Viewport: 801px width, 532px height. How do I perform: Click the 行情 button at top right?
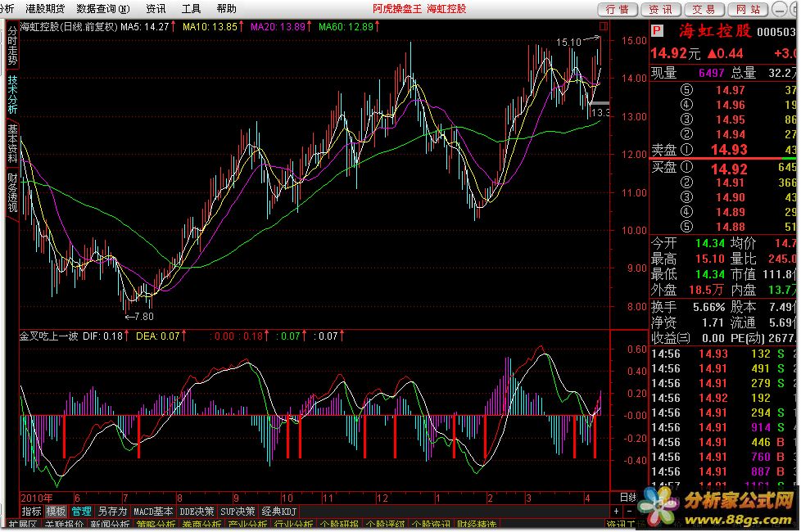(x=617, y=9)
